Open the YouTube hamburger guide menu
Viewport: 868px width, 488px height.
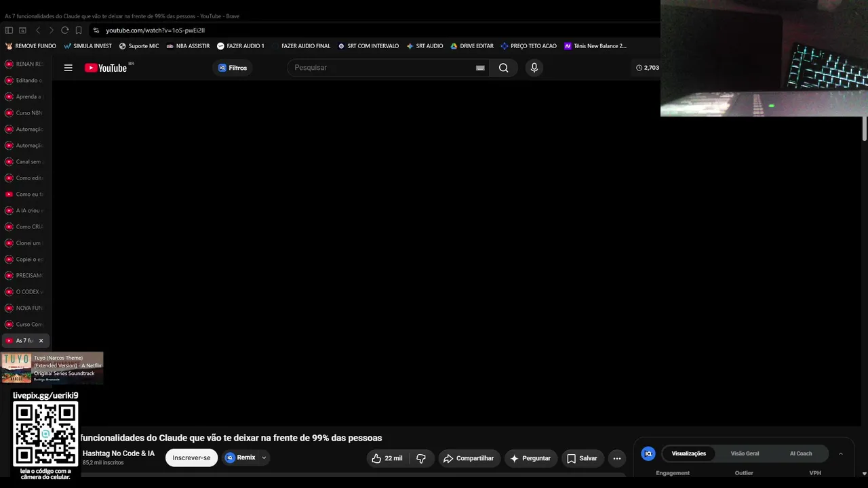[68, 68]
